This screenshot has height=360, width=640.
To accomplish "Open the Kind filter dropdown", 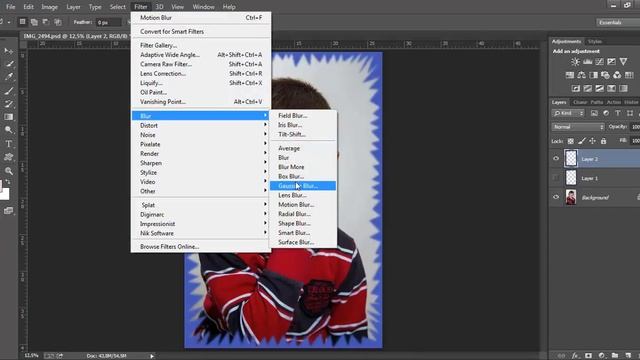I will tap(568, 113).
